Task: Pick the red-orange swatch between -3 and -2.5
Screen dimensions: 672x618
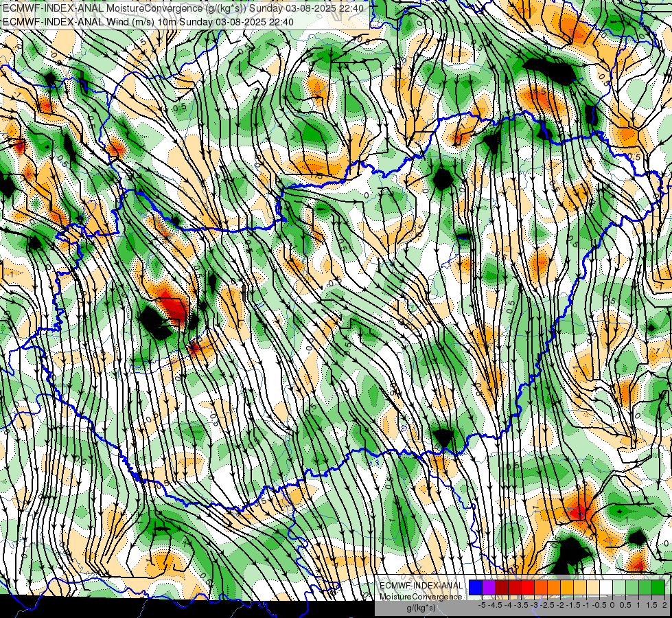Action: 541,588
